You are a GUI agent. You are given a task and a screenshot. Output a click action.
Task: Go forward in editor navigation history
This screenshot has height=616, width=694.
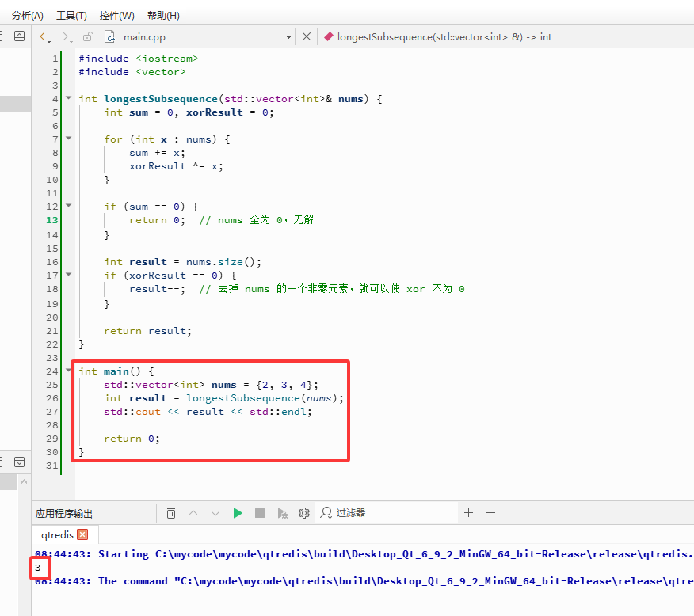coord(66,36)
